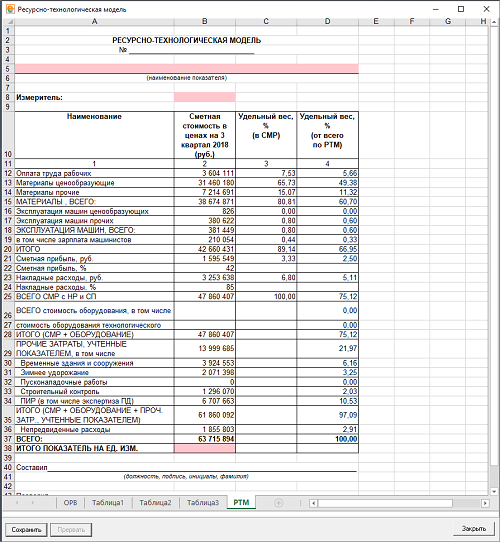Viewport: 500px width, 542px height.
Task: Click the value 61 860 092
Action: 205,415
